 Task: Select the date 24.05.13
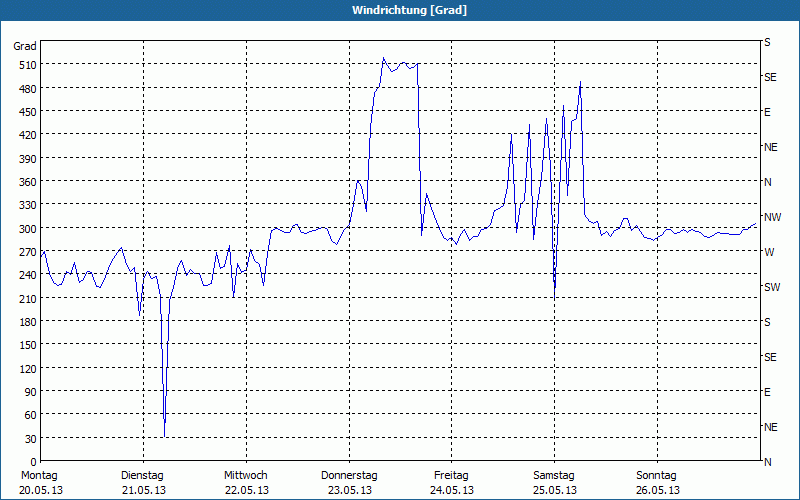pyautogui.click(x=452, y=490)
